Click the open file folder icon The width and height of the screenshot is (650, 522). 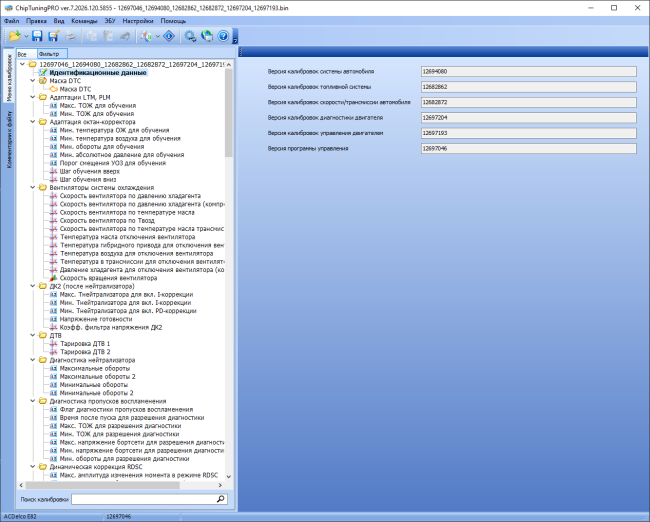[x=15, y=36]
